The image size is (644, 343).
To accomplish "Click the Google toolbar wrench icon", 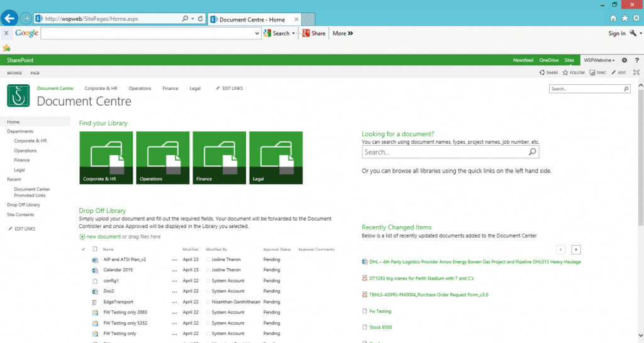I will pyautogui.click(x=633, y=33).
